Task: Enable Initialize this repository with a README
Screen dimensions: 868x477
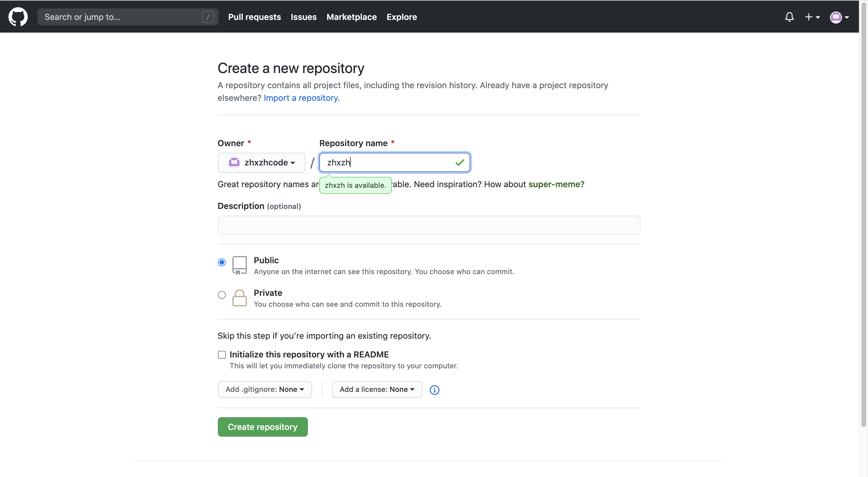Action: 222,355
